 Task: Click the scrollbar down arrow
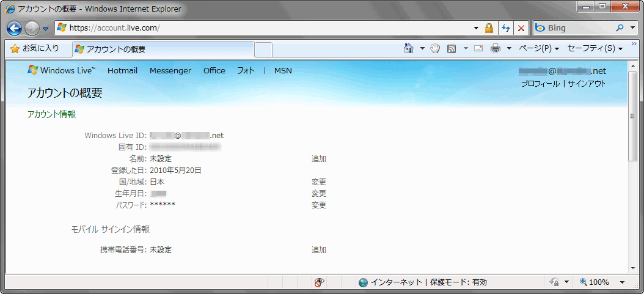point(633,268)
